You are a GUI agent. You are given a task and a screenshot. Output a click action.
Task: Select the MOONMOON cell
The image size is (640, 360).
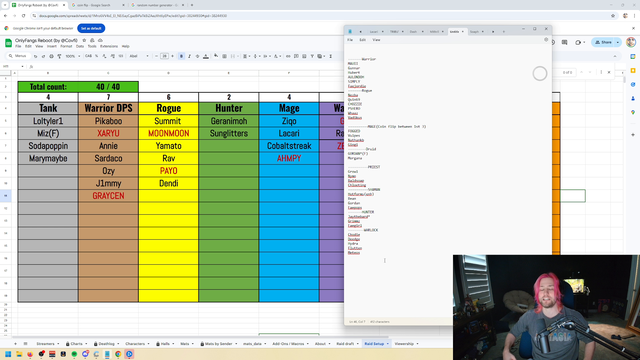169,133
